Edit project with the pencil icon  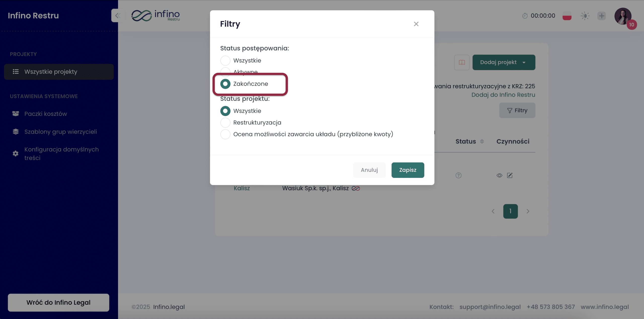510,175
